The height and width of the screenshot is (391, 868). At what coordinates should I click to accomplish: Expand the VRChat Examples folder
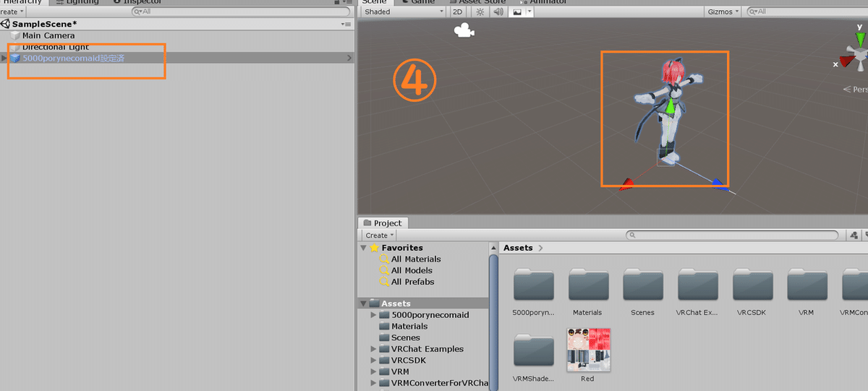click(x=373, y=349)
